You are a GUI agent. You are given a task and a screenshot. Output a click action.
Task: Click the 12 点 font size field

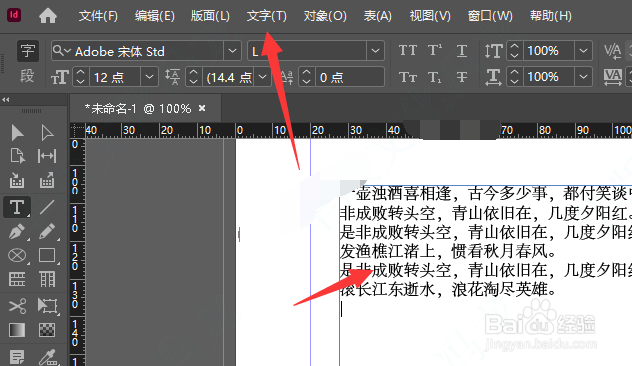coord(114,77)
